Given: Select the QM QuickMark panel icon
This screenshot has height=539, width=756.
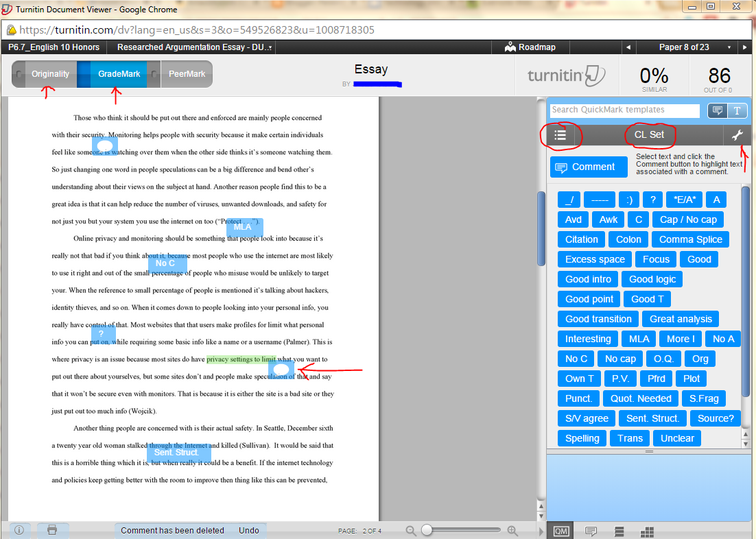Looking at the screenshot, I should point(560,531).
